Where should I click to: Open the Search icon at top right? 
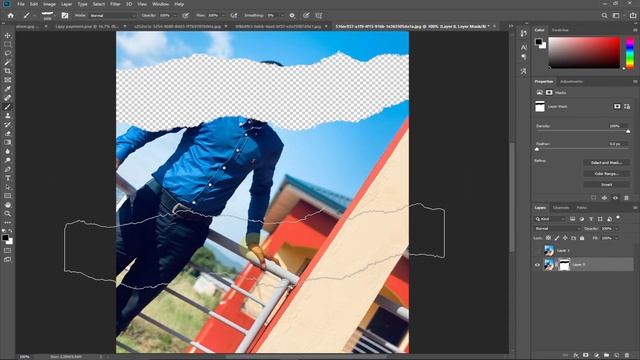[x=604, y=16]
